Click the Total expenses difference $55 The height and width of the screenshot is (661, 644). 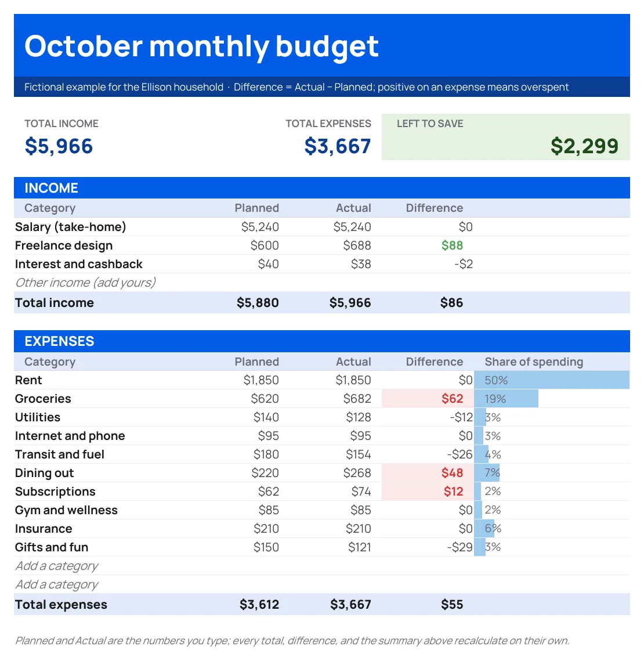click(x=452, y=605)
